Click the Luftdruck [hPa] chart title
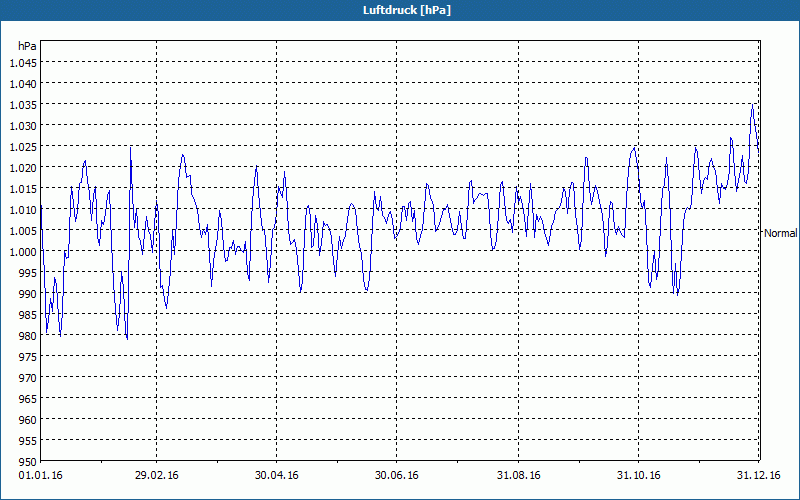The height and width of the screenshot is (500, 800). tap(407, 10)
